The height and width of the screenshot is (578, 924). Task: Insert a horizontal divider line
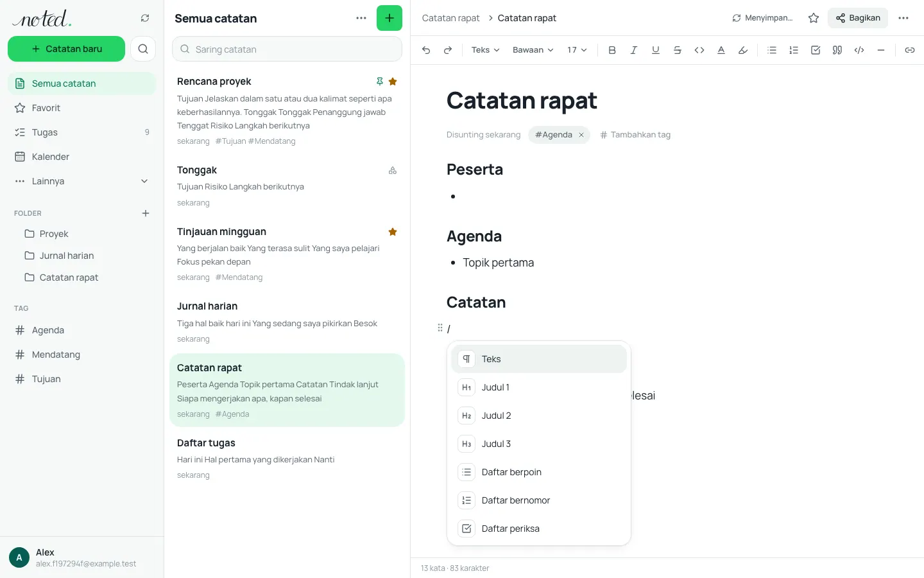(881, 50)
